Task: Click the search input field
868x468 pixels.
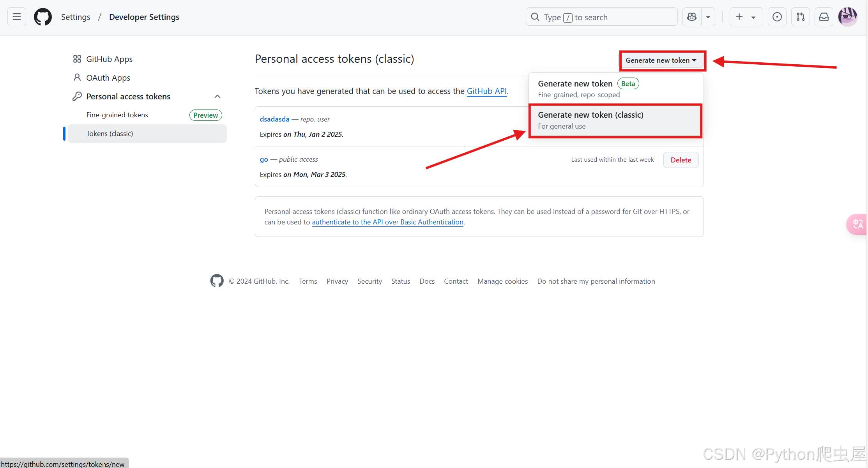Action: (x=601, y=17)
